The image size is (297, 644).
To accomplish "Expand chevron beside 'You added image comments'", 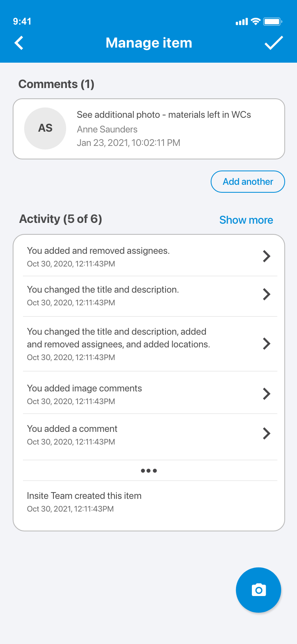I will click(267, 394).
